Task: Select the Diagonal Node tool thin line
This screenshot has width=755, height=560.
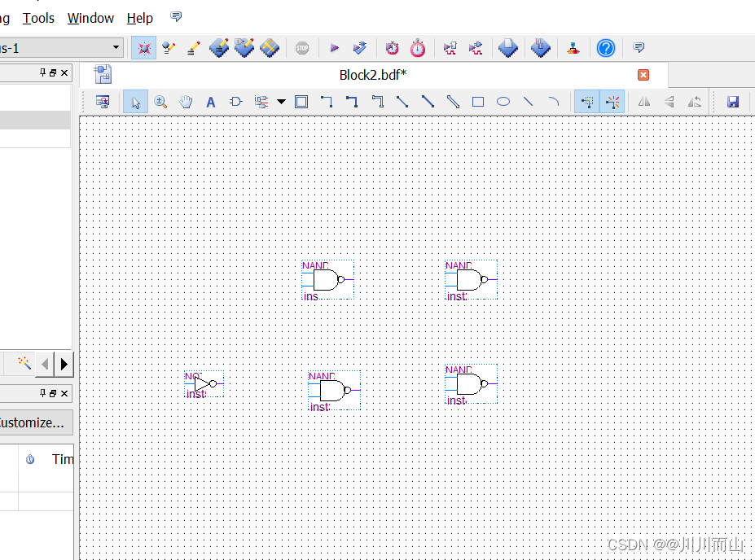Action: coord(402,102)
